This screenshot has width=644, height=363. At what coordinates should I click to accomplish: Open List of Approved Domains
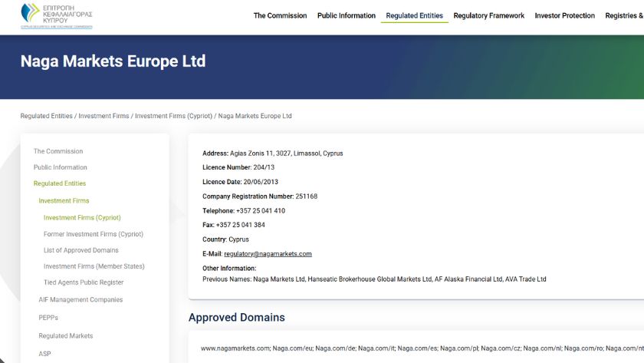81,250
